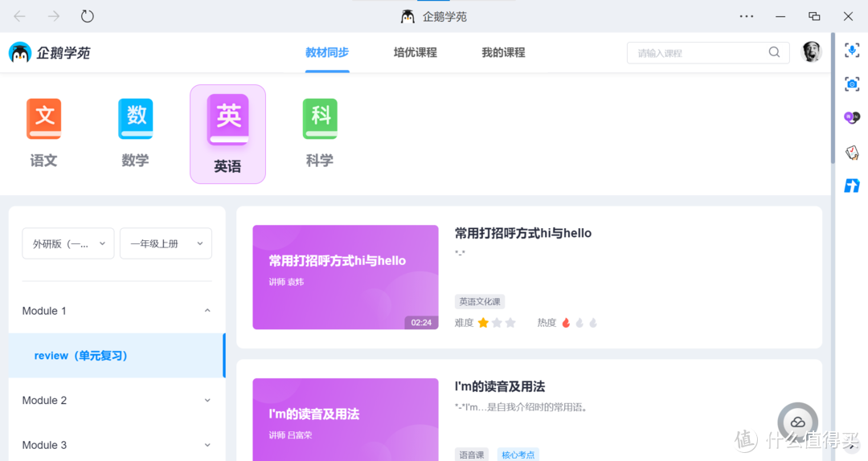Viewport: 868px width, 461px height.
Task: Open the purple chat bubble sidebar tool
Action: pos(852,117)
